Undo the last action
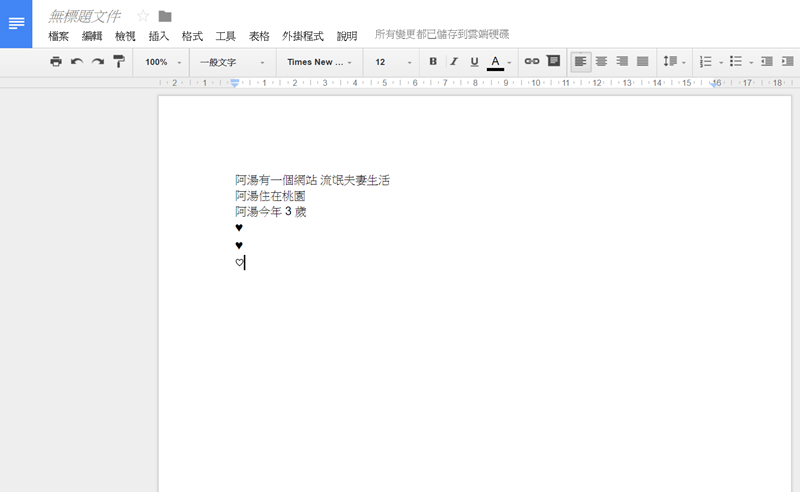 coord(77,62)
